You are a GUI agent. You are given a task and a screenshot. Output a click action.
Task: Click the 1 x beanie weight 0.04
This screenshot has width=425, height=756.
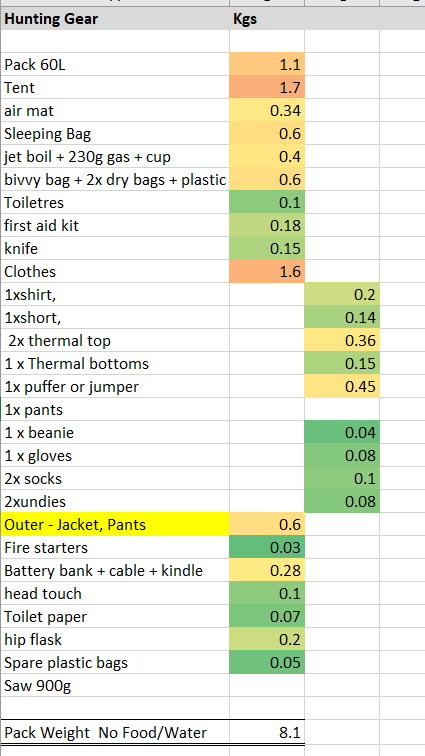[342, 432]
